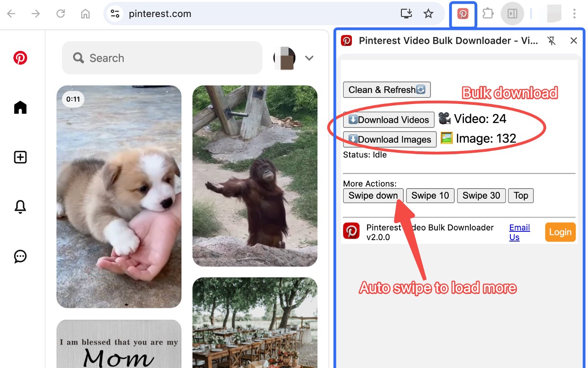Expand the account chevron dropdown
The width and height of the screenshot is (588, 368).
[309, 58]
